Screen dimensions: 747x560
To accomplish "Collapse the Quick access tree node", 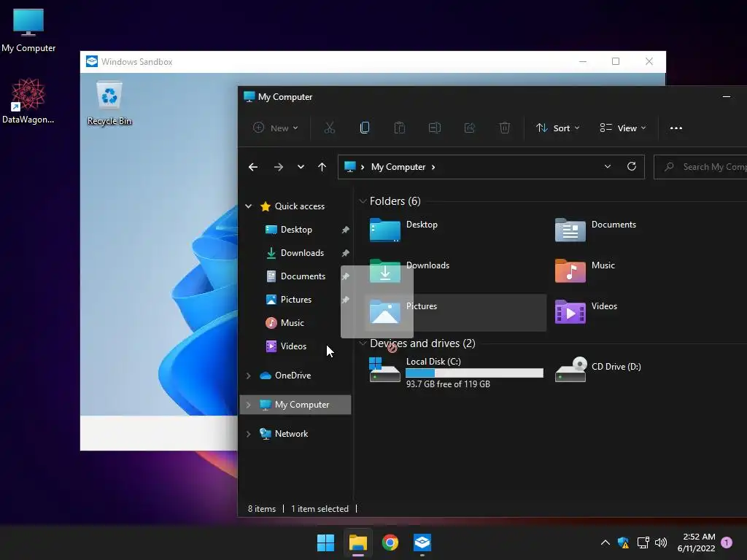I will click(248, 206).
